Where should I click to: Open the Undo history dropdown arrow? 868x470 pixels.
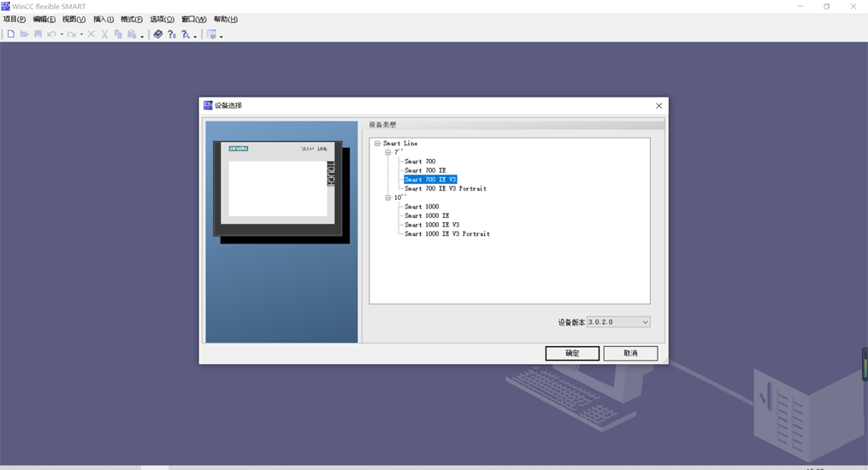[x=62, y=34]
